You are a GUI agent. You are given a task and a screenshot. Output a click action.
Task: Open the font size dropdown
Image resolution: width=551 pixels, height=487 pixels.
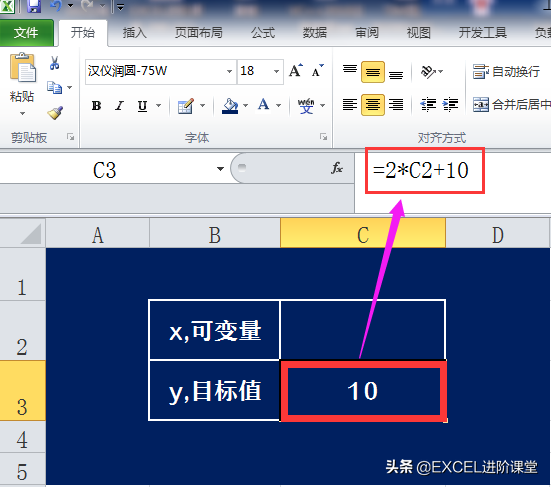tap(277, 71)
